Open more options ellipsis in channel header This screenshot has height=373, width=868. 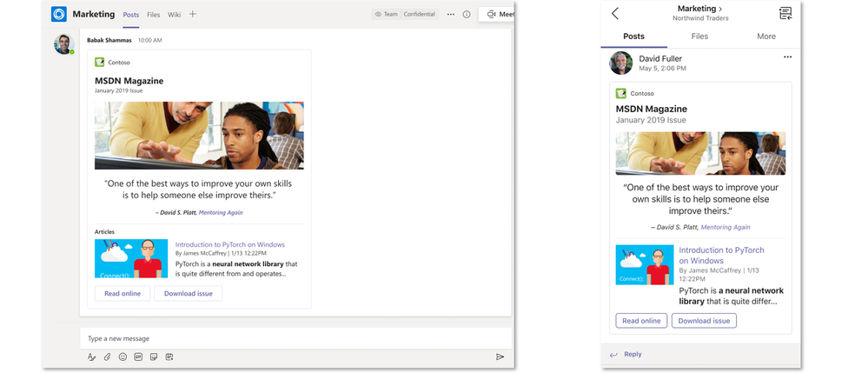click(451, 15)
